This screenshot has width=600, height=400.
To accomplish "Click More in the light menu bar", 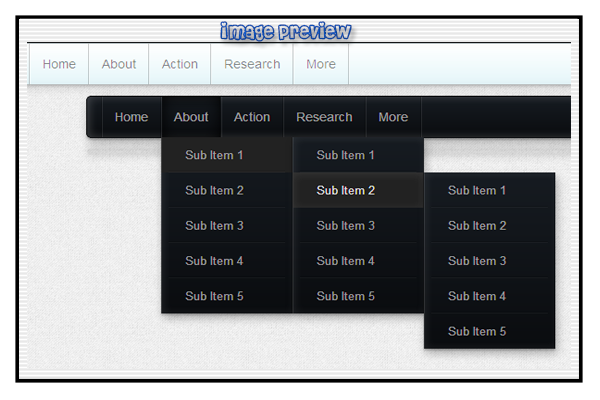I will tap(321, 64).
